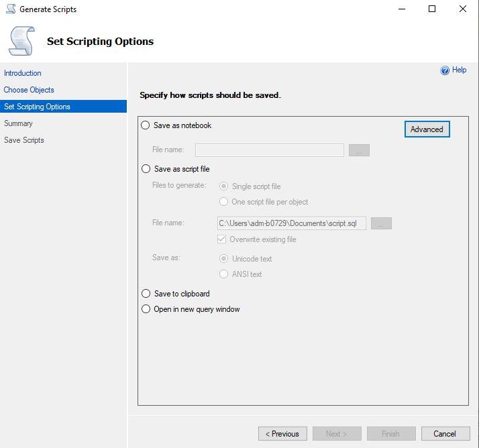Click the Previous button
Image resolution: width=479 pixels, height=448 pixels.
[x=282, y=434]
